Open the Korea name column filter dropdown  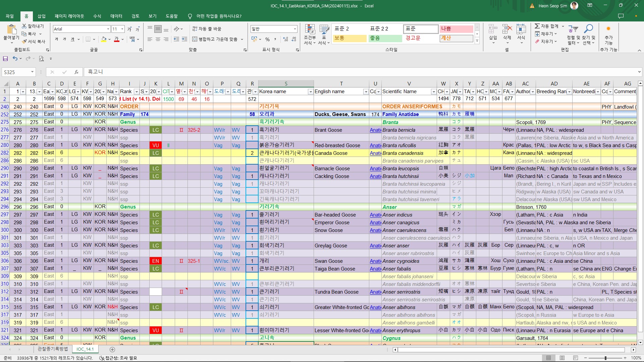coord(310,92)
